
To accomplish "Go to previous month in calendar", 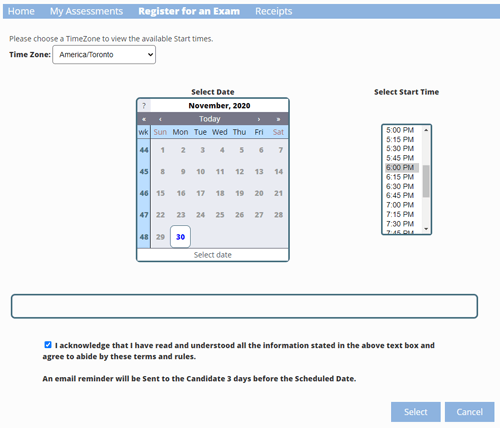I will pyautogui.click(x=160, y=119).
